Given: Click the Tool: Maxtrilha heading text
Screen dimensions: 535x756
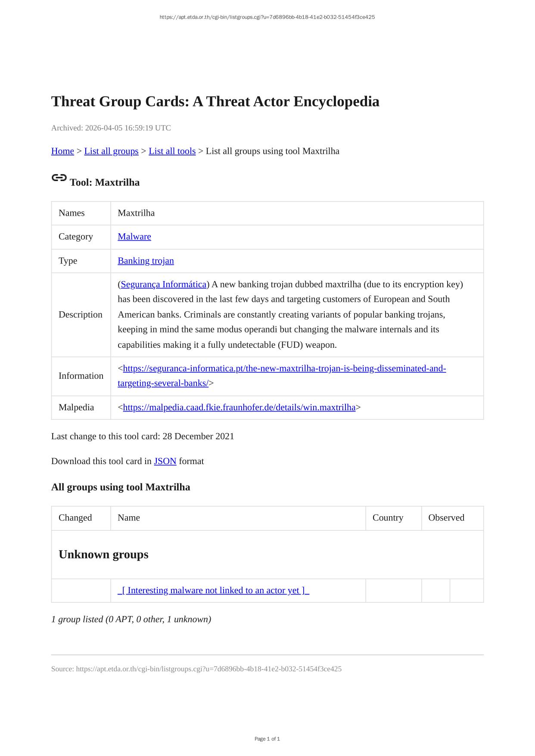Looking at the screenshot, I should pyautogui.click(x=105, y=183).
